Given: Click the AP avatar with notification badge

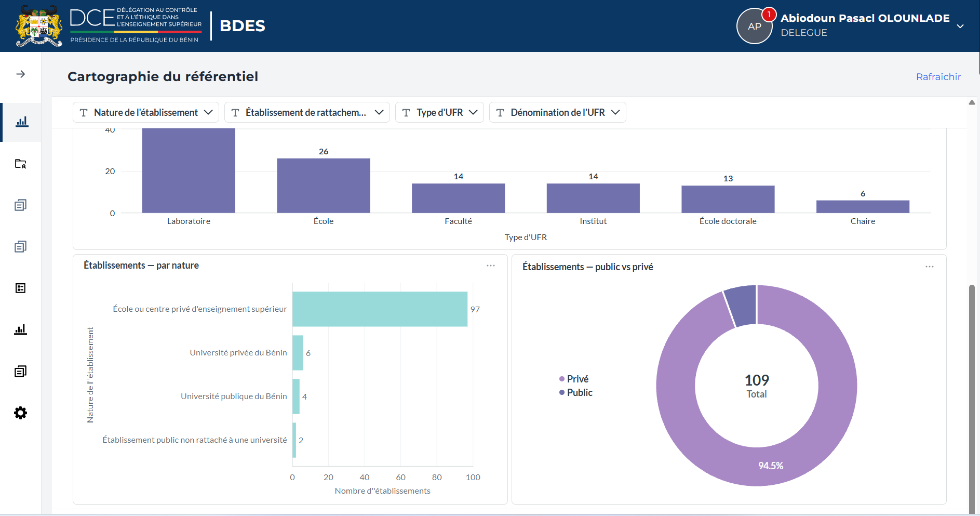Looking at the screenshot, I should point(755,26).
